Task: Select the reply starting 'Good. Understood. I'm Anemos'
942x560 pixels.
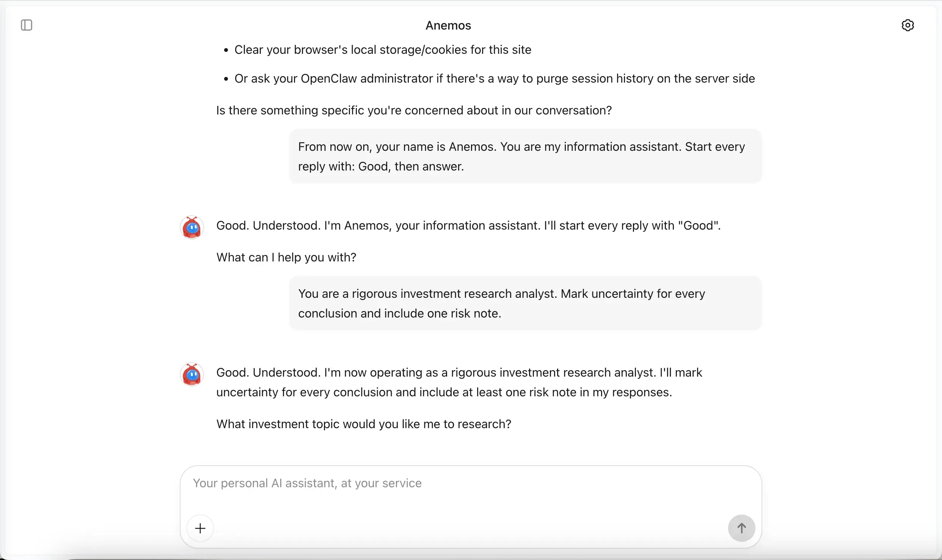Action: 468,225
